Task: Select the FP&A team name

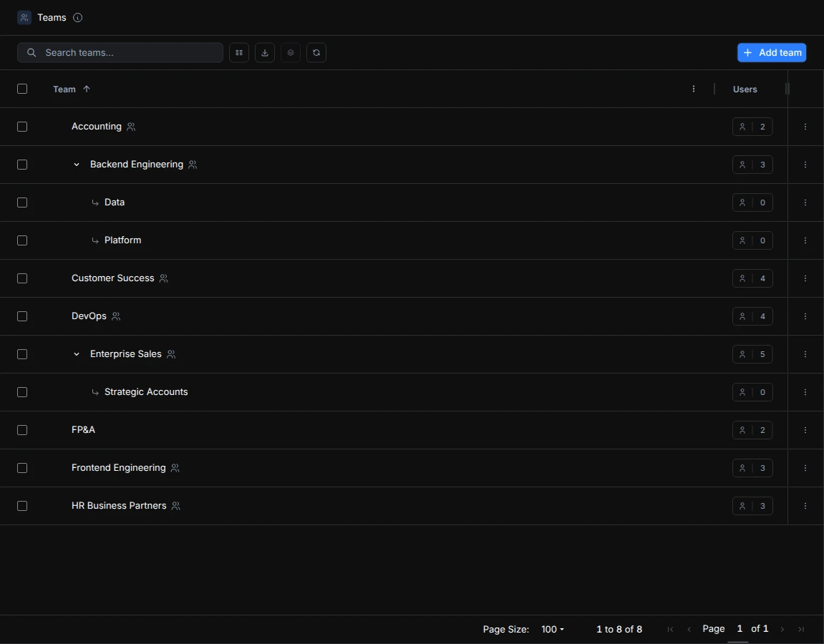Action: 83,429
